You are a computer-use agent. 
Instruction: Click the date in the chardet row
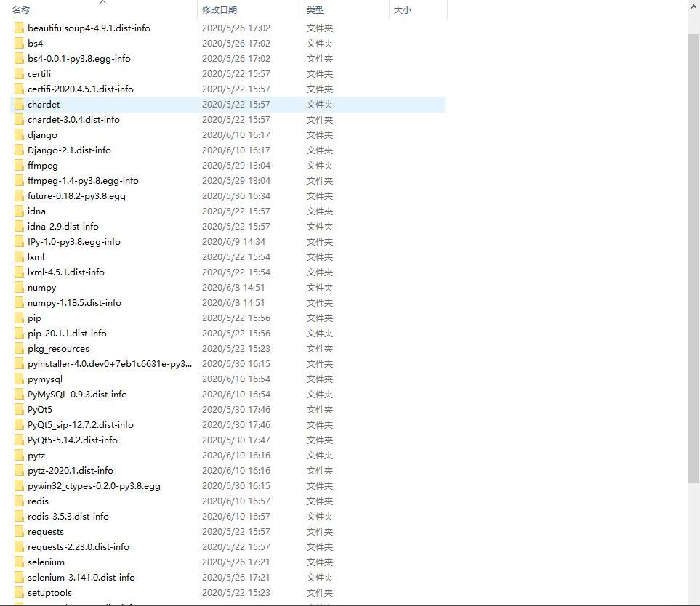click(x=236, y=105)
